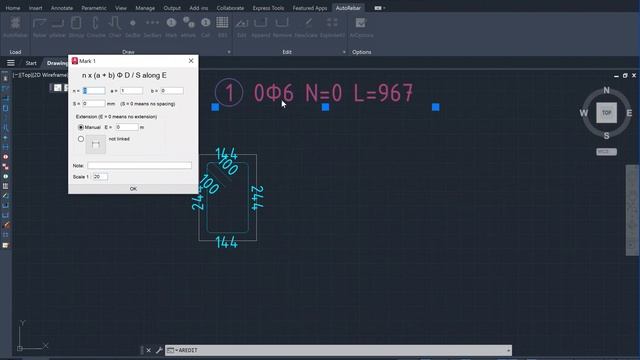Open the Home ribbon tab
The image size is (640, 360).
13,8
